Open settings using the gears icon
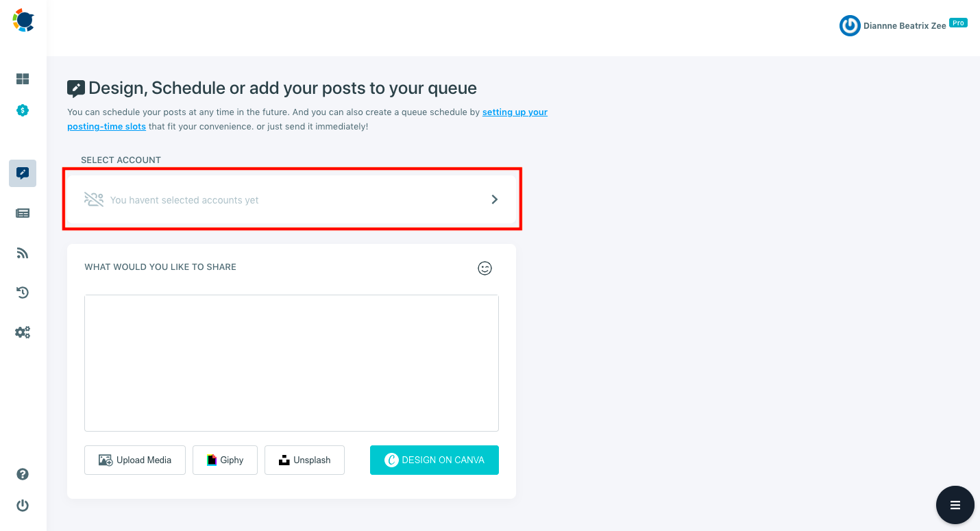The image size is (980, 531). [x=22, y=332]
